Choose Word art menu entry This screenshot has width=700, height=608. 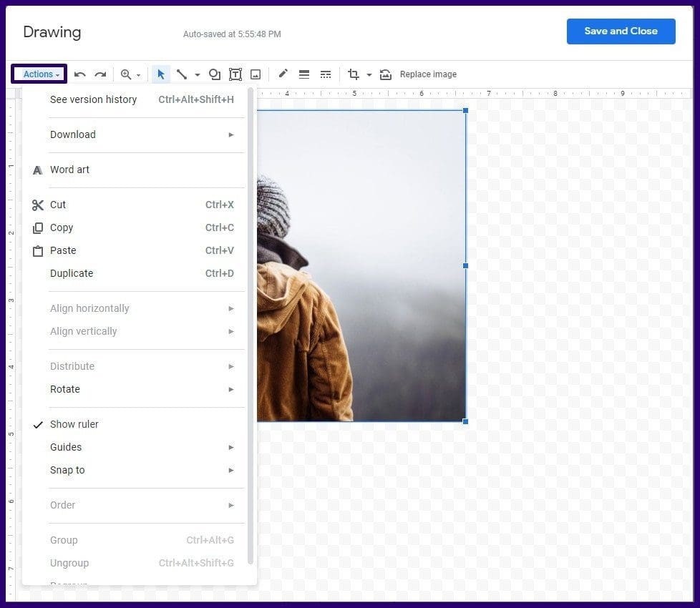click(x=139, y=170)
